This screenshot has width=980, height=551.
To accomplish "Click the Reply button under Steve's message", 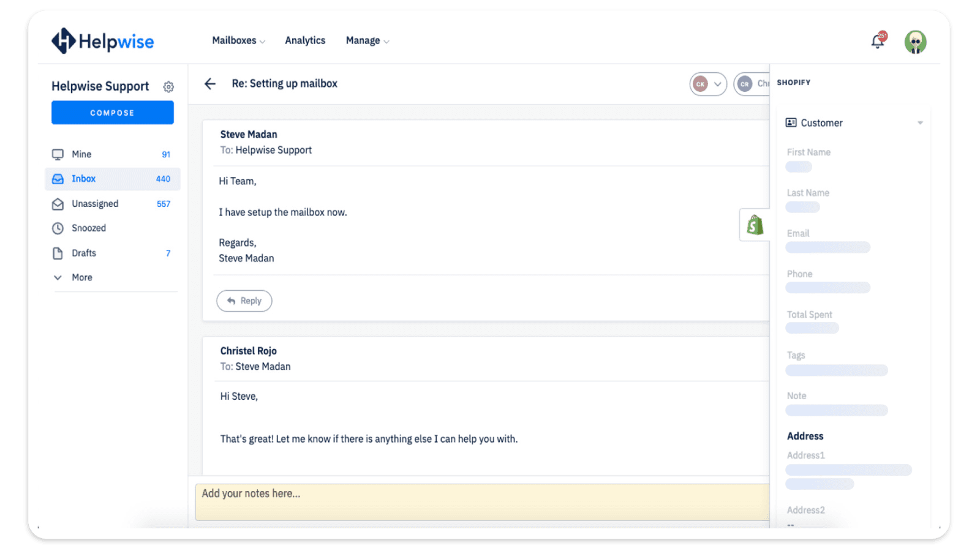I will coord(244,301).
